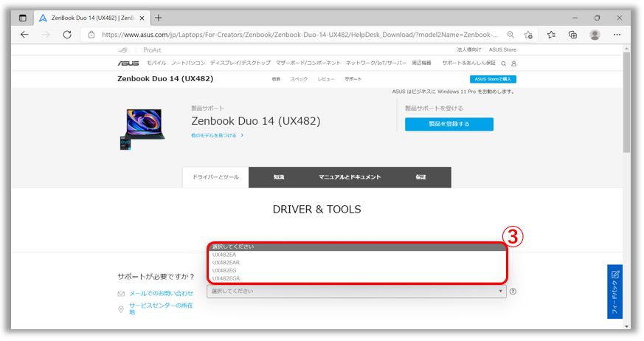Image resolution: width=644 pixels, height=341 pixels.
Task: Open the browser Favorites star icon
Action: [x=551, y=35]
